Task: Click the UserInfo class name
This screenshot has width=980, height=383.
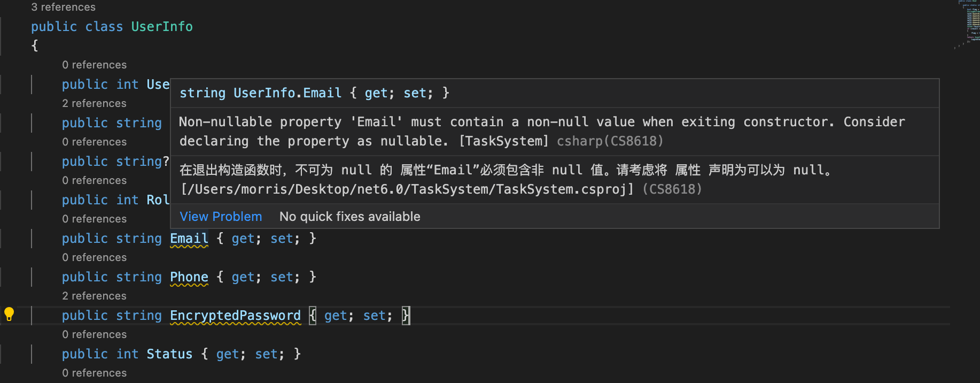Action: click(162, 27)
